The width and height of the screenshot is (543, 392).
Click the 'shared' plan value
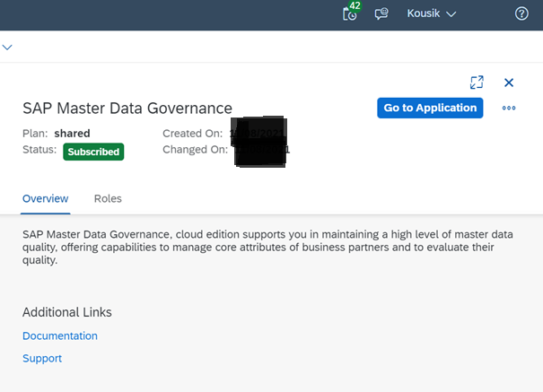click(x=72, y=133)
